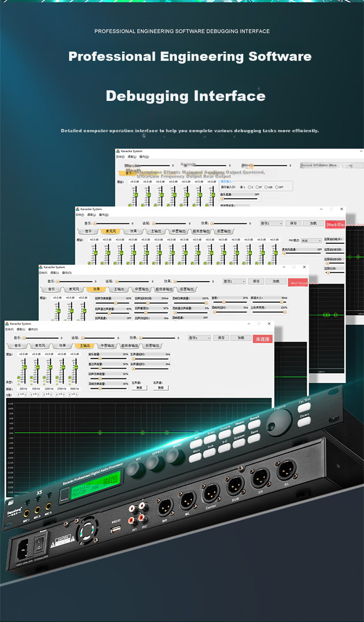The width and height of the screenshot is (364, 622).
Task: Select music input radio option 1 in the rear window
Action: click(x=241, y=187)
